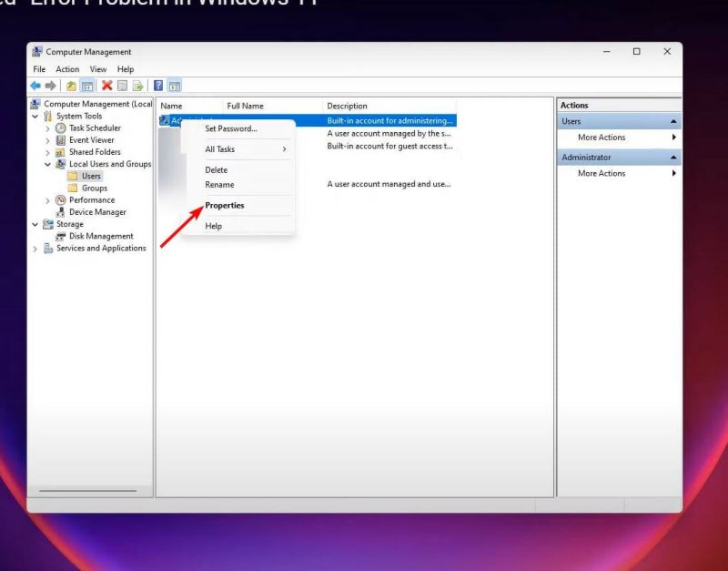Open Disk Management under Storage
The image size is (728, 571).
pyautogui.click(x=101, y=236)
